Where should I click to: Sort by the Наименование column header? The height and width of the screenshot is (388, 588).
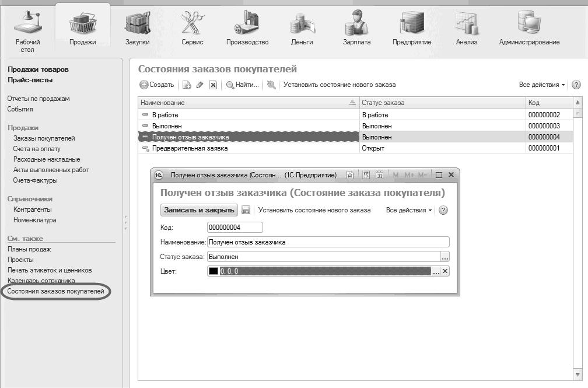click(x=249, y=103)
